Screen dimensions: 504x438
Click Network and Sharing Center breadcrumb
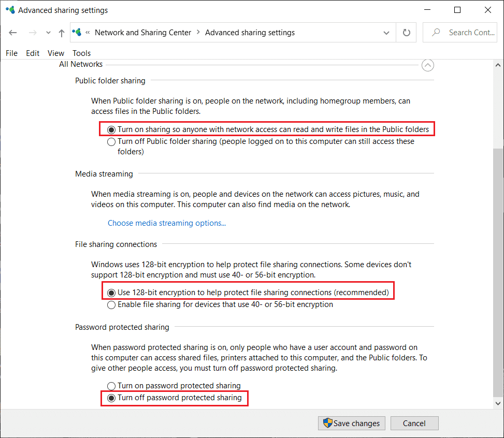(x=143, y=33)
